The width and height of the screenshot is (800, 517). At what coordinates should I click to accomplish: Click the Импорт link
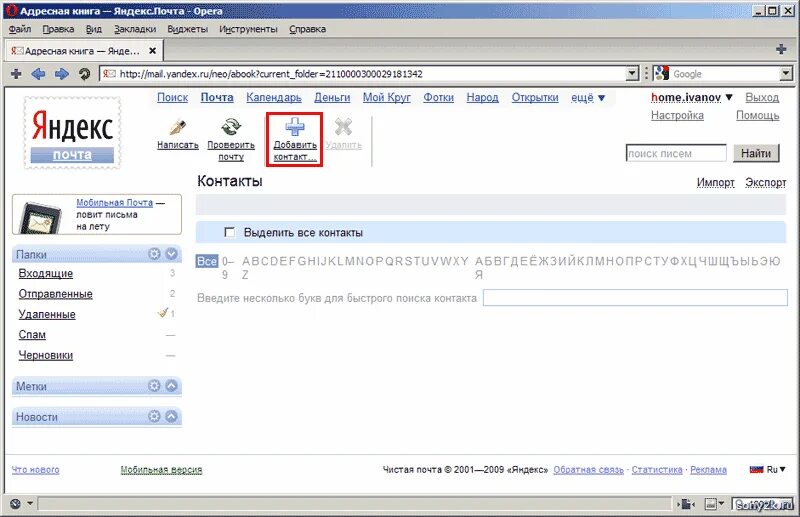click(715, 182)
